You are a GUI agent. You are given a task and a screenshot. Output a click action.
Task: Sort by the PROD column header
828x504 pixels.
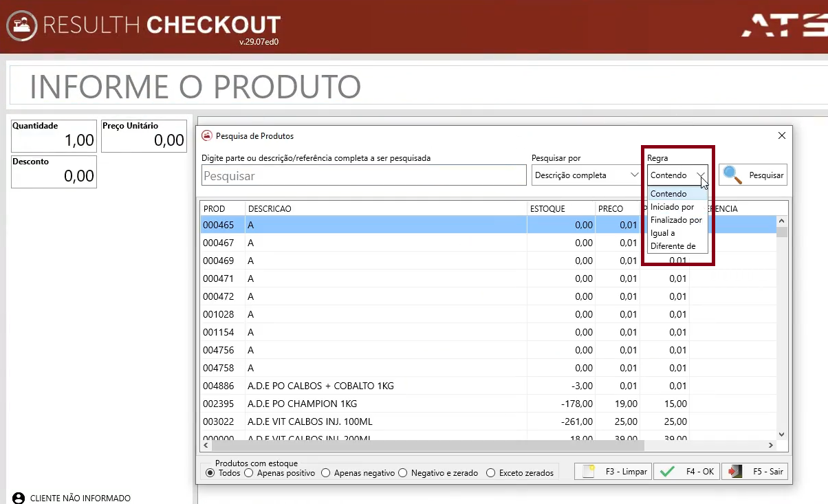(223, 208)
